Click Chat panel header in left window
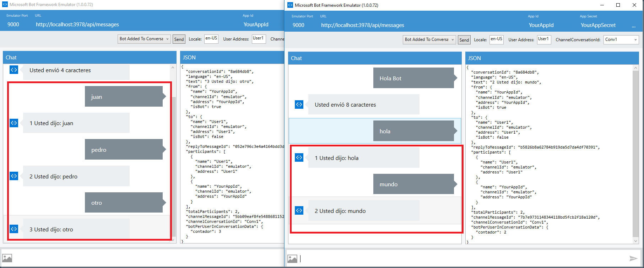Image resolution: width=644 pixels, height=268 pixels. coord(90,57)
